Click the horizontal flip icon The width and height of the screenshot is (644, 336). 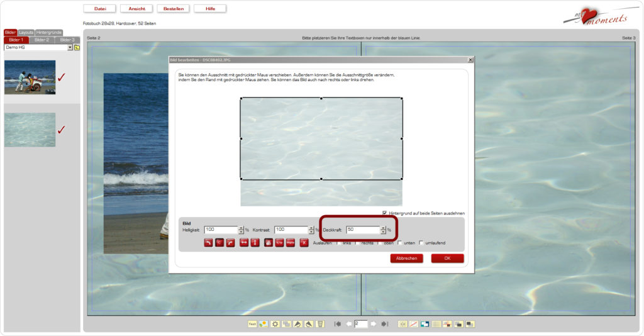[244, 243]
